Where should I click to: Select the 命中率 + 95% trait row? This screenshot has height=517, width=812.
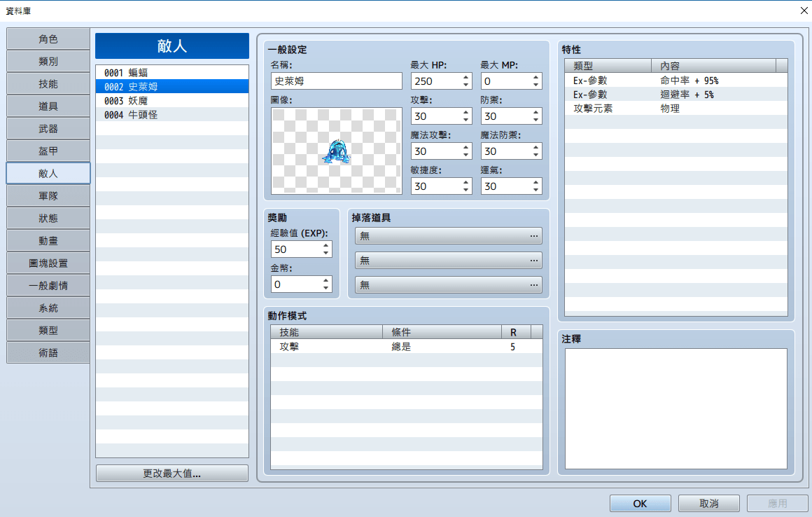pos(675,81)
